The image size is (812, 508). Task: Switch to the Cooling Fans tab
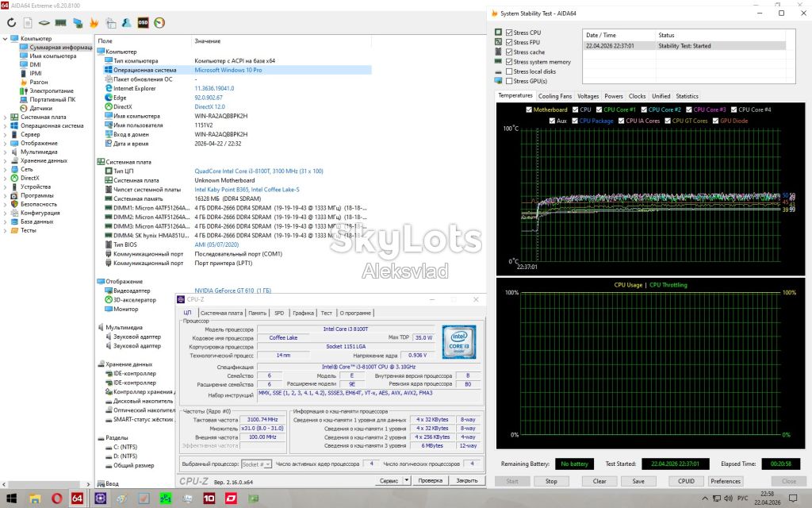point(555,96)
